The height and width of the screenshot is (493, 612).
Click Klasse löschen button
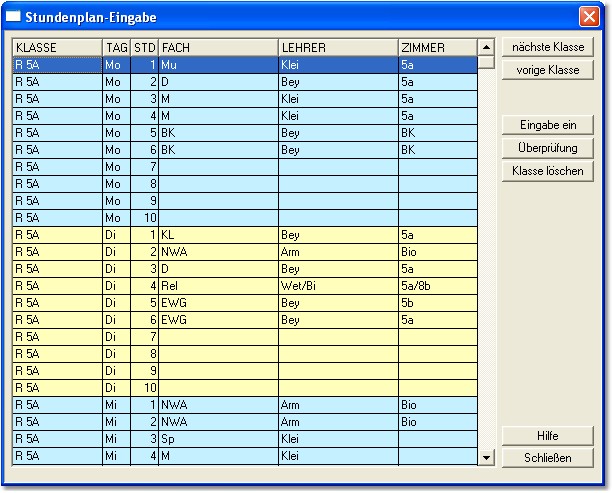[x=547, y=171]
